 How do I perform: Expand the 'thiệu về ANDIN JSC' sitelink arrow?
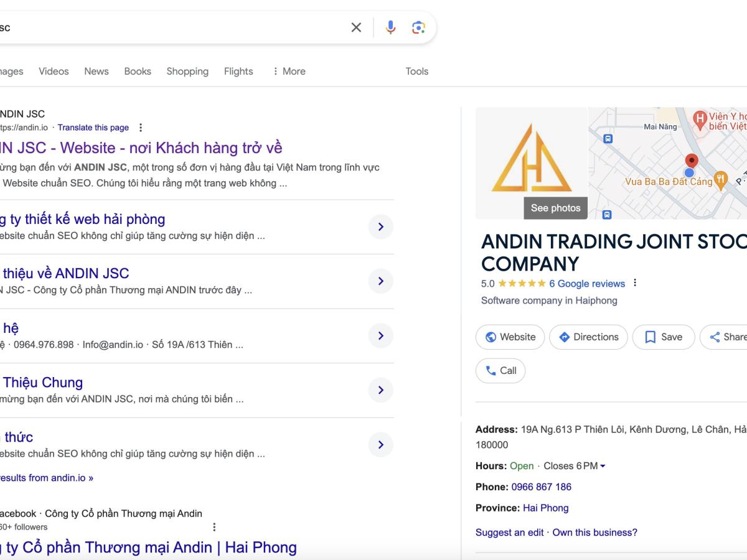380,281
